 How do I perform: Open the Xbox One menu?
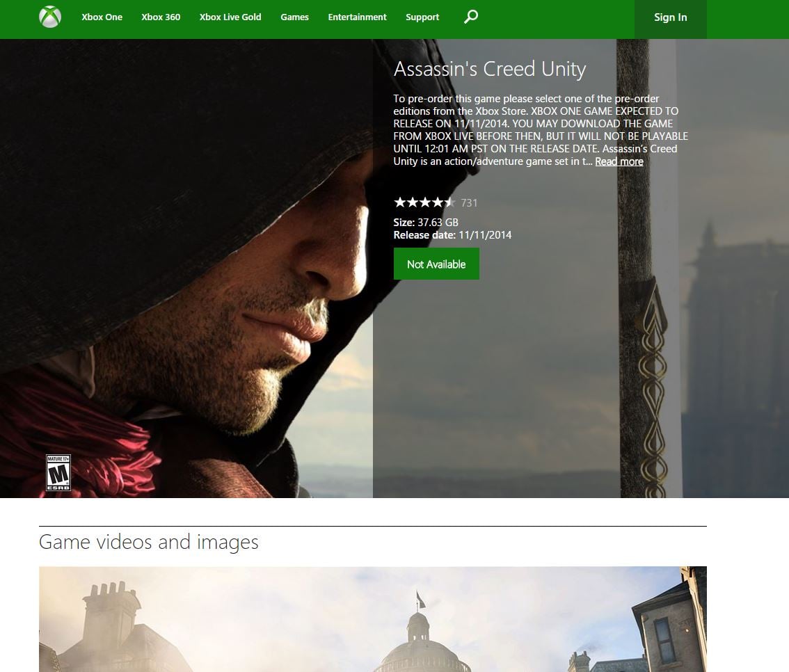click(x=102, y=17)
